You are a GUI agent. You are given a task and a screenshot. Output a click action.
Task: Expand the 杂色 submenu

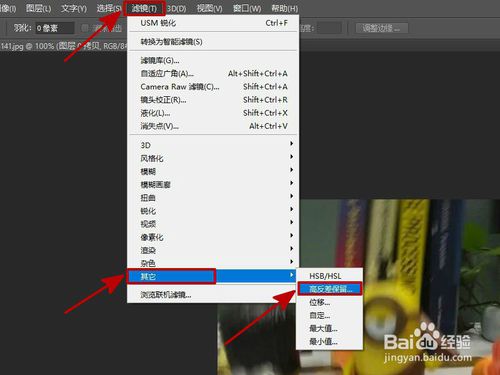(213, 263)
